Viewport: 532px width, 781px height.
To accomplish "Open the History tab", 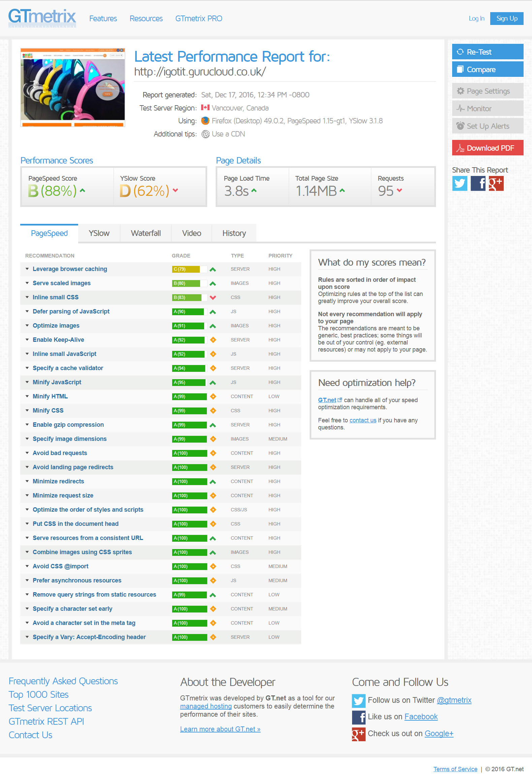I will [x=234, y=233].
